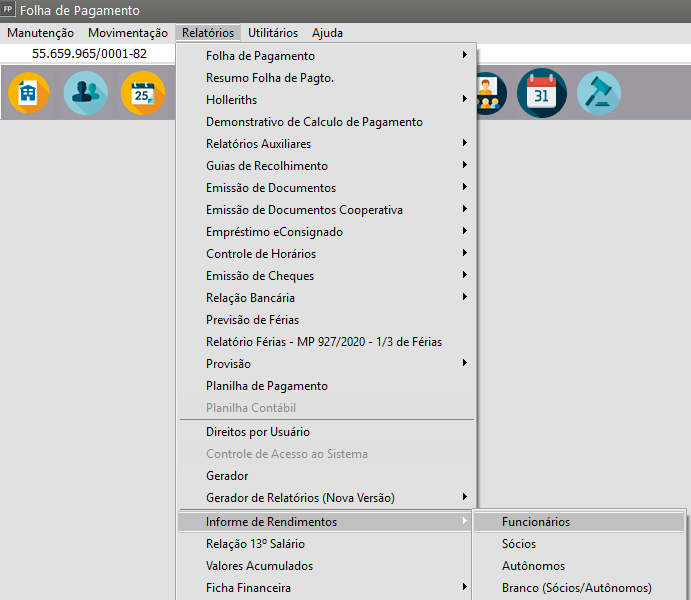This screenshot has height=600, width=691.
Task: Choose Sócios in the submenu
Action: pos(519,544)
